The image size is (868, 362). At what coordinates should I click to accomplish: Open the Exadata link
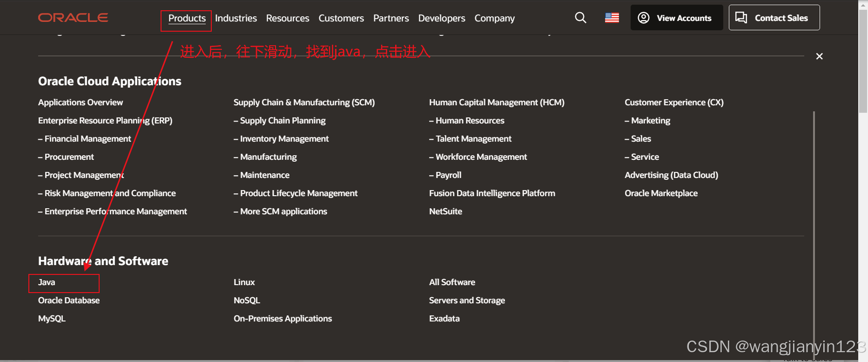[444, 319]
